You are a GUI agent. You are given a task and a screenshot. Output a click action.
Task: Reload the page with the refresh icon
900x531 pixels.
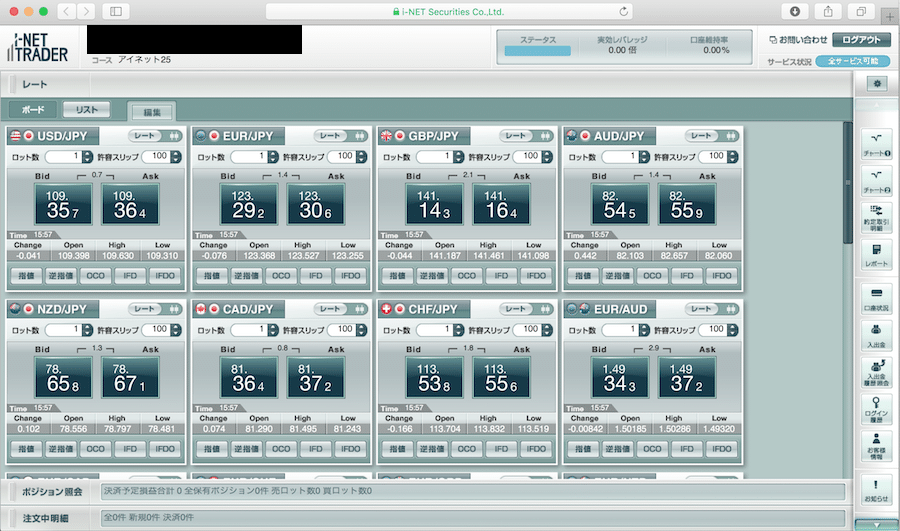point(623,11)
